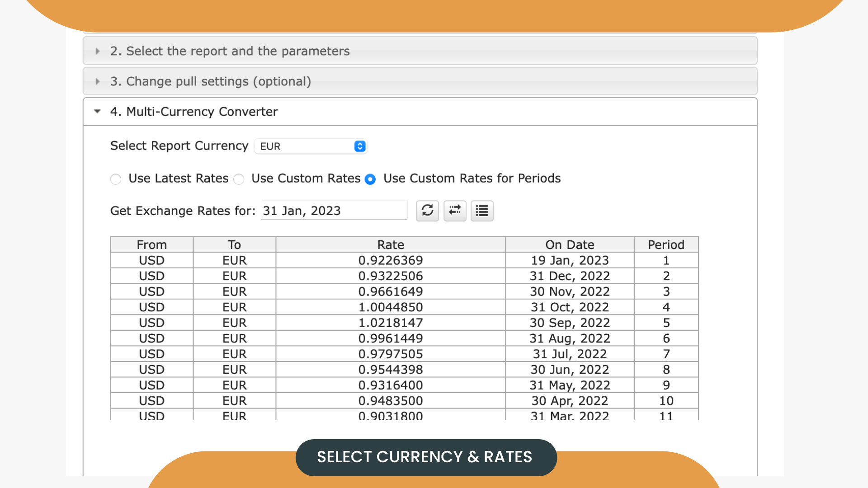Click the rate 0.9226369 cell

(x=390, y=260)
